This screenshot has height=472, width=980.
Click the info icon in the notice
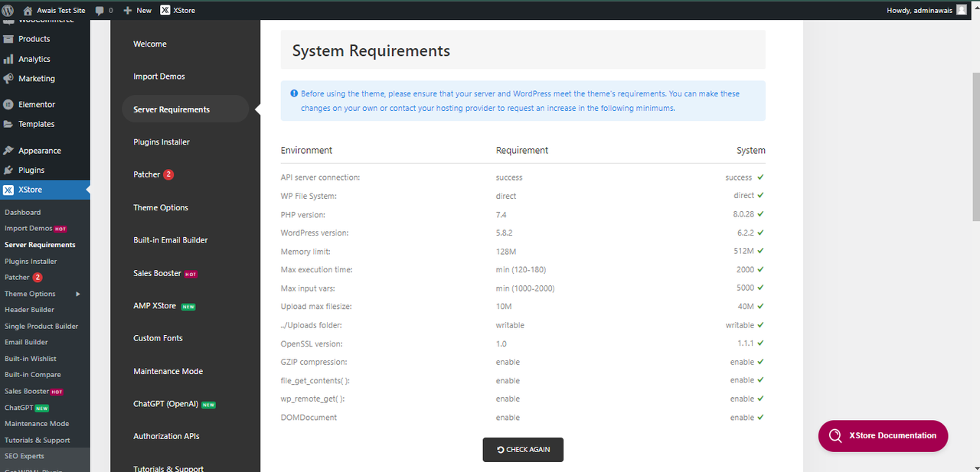[x=294, y=94]
